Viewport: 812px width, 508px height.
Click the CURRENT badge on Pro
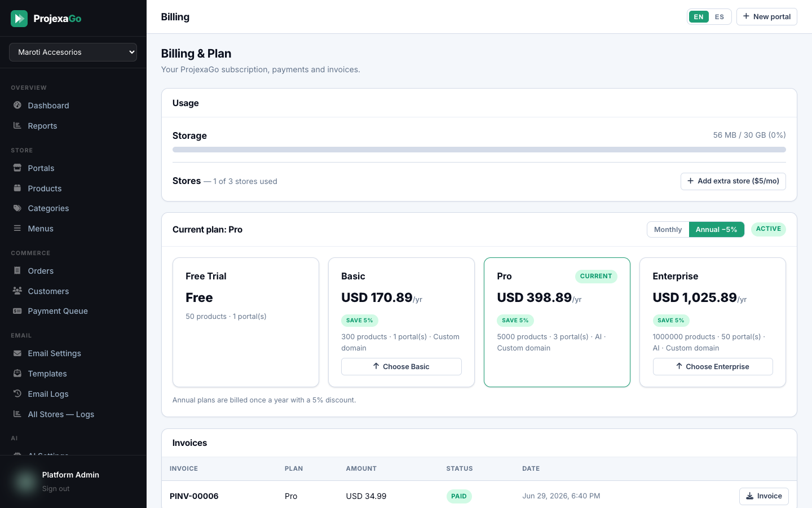[x=596, y=277]
